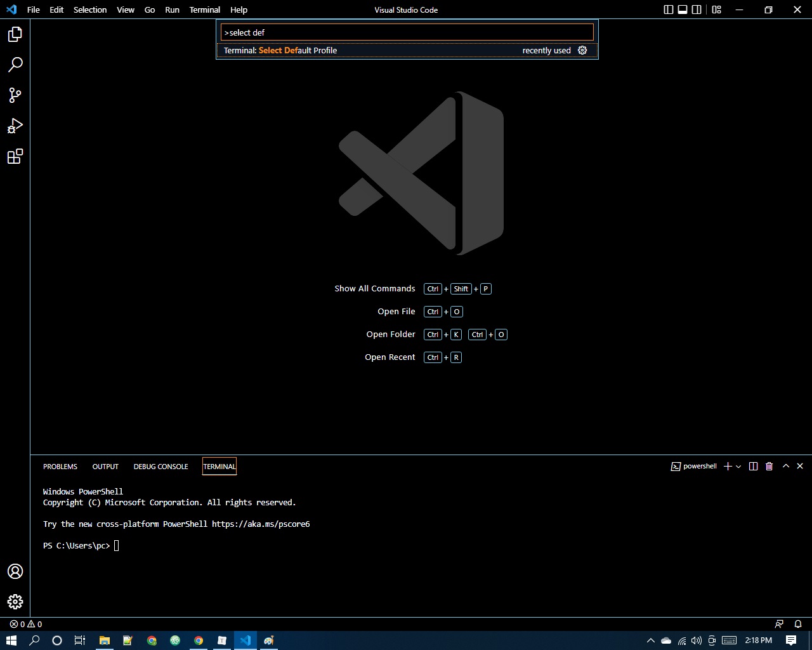Click the errors and warnings status indicator
This screenshot has width=812, height=650.
tap(26, 624)
